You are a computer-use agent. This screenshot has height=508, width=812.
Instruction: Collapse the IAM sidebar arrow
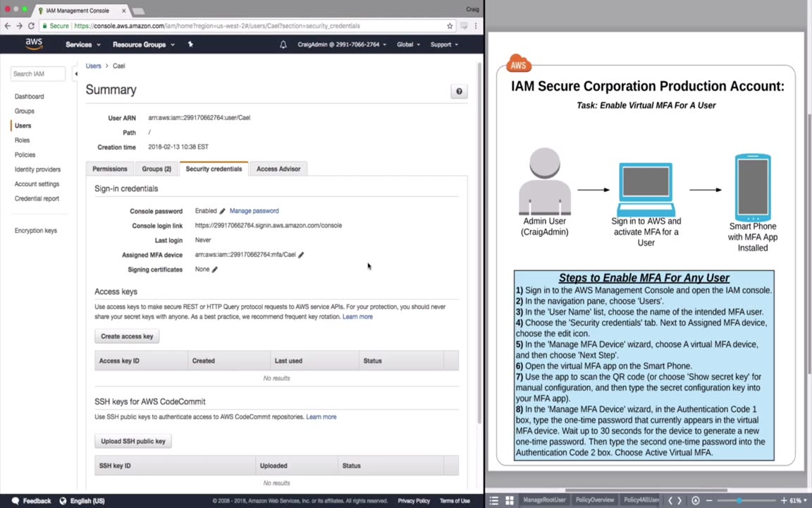76,73
